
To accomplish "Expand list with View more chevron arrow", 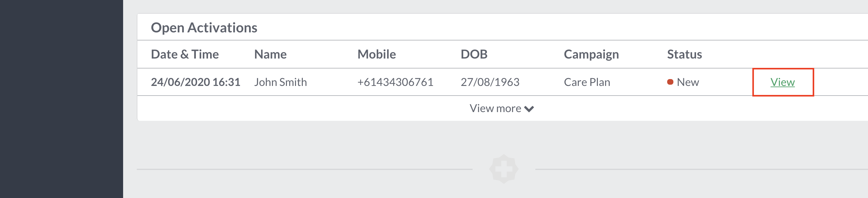I will tap(529, 109).
